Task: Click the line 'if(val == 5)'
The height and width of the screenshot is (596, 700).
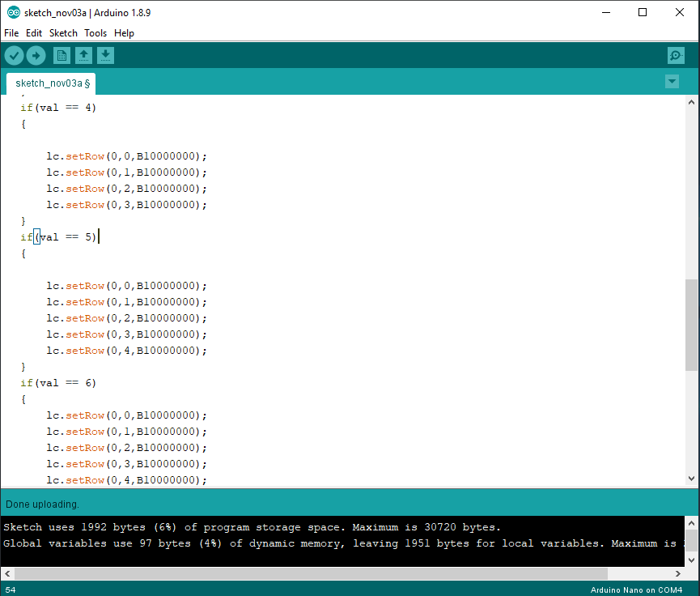Action: (x=58, y=237)
